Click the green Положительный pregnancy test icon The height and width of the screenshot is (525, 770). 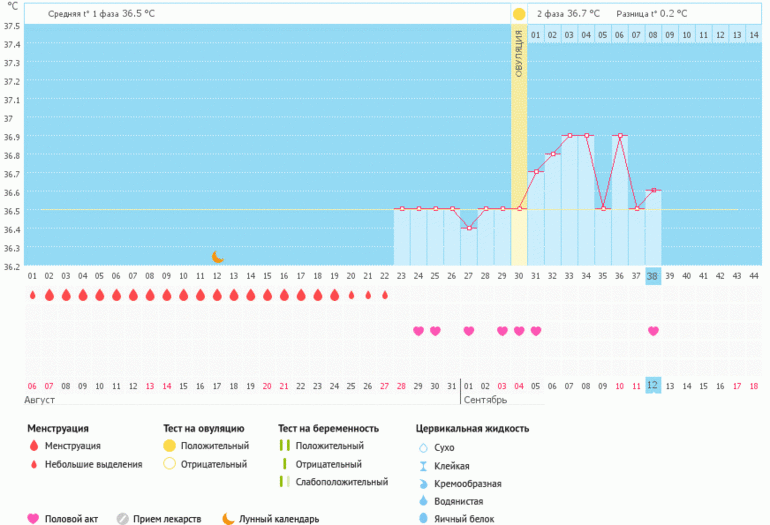(x=285, y=446)
